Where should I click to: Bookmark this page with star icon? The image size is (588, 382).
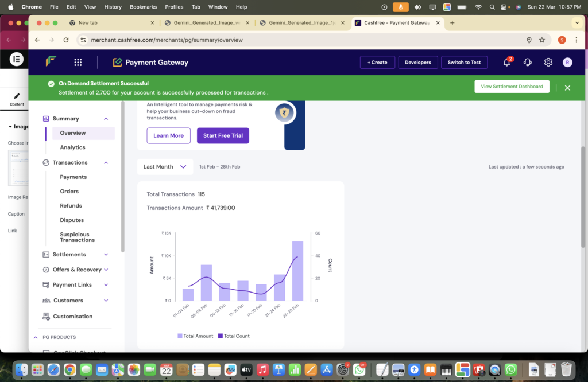pos(541,40)
